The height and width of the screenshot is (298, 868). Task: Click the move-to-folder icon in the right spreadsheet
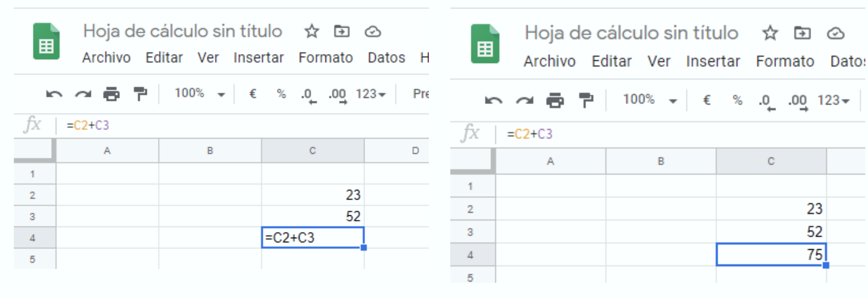[x=802, y=34]
